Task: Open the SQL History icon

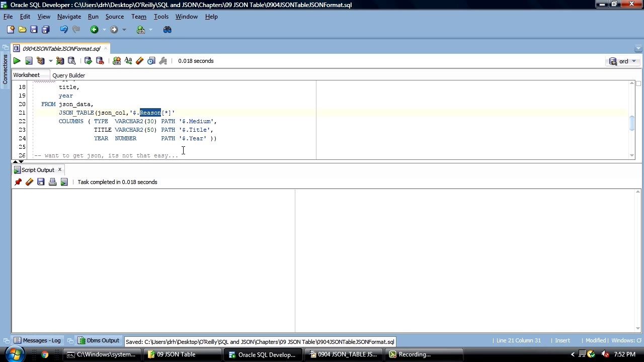Action: click(x=151, y=61)
